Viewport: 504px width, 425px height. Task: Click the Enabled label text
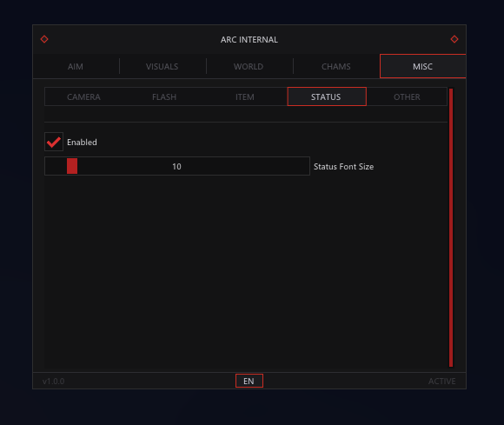pos(82,142)
